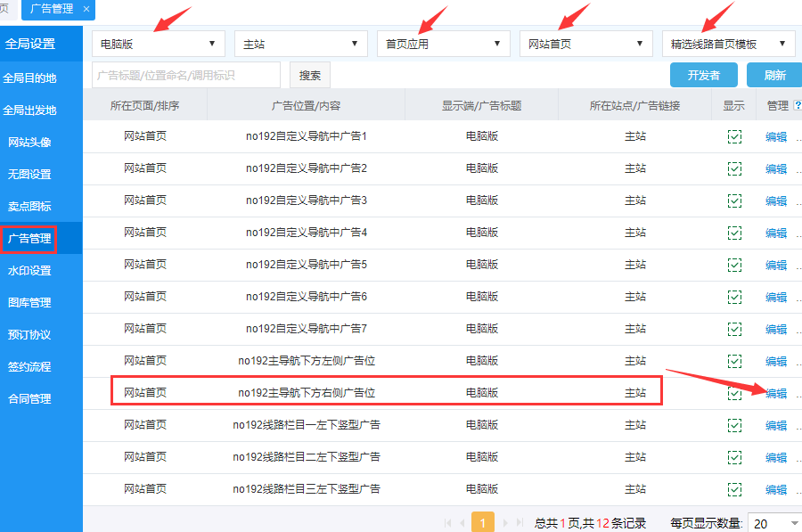The height and width of the screenshot is (532, 802).
Task: Click 编辑 for no192主导航下方右侧广告位
Action: pos(776,394)
